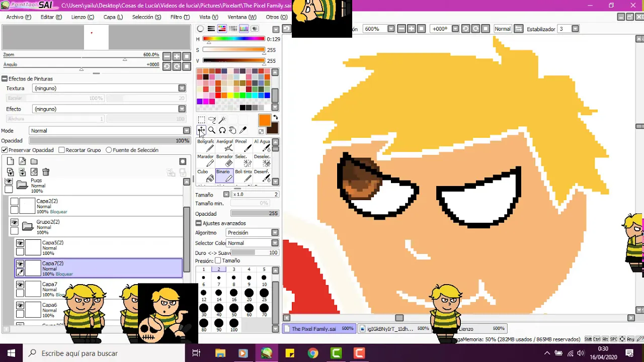The image size is (644, 362).
Task: Show the RGB sliders panel
Action: point(211,29)
